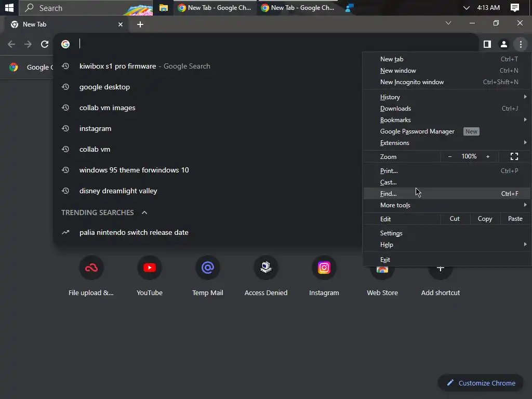Viewport: 532px width, 399px height.
Task: Open the Access Denied shortcut icon
Action: 266,268
